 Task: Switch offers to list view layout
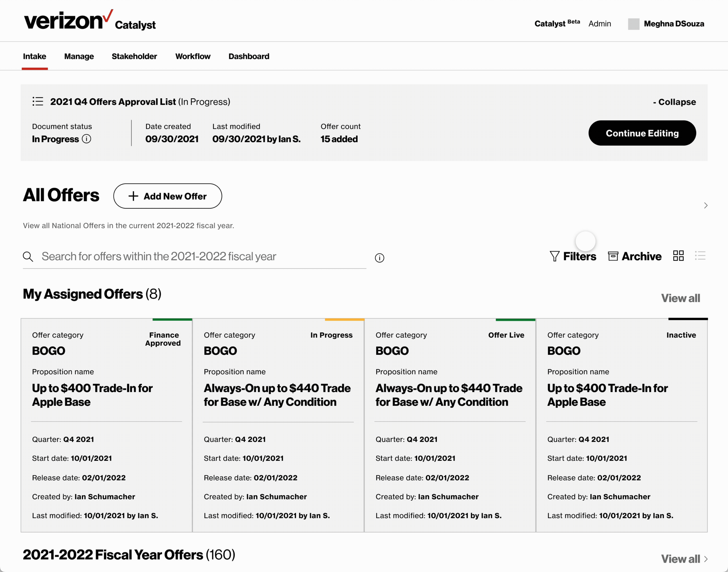pyautogui.click(x=700, y=255)
